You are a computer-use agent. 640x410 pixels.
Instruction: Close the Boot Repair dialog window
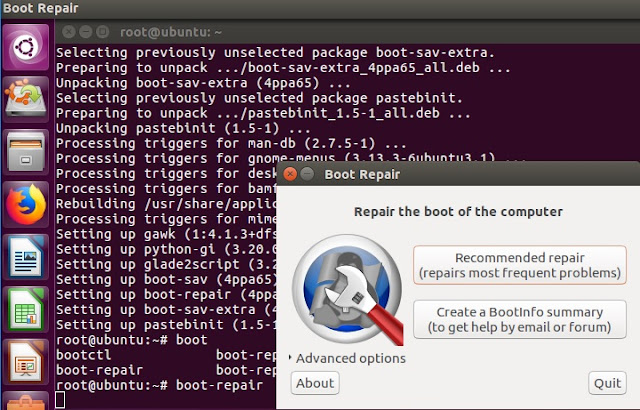tap(290, 174)
